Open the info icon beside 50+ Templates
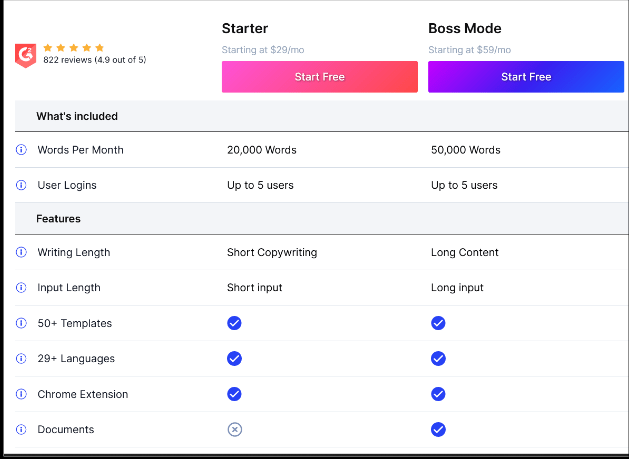Screen dimensions: 629x459 point(21,323)
